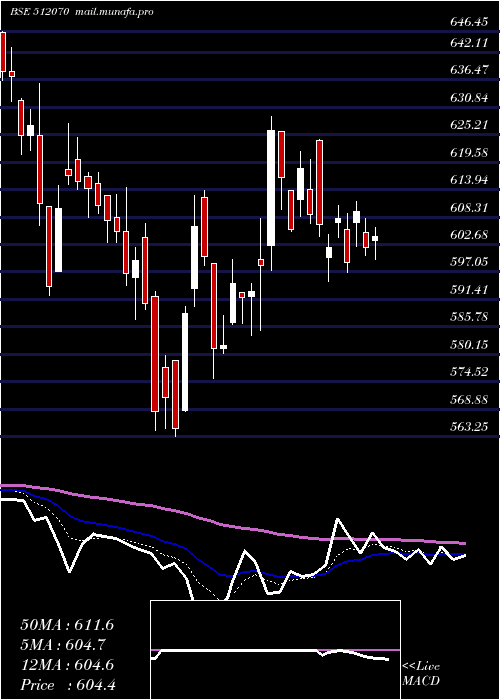Image resolution: width=500 pixels, height=700 pixels.
Task: Click the 602.68 price axis label
Action: [x=468, y=234]
